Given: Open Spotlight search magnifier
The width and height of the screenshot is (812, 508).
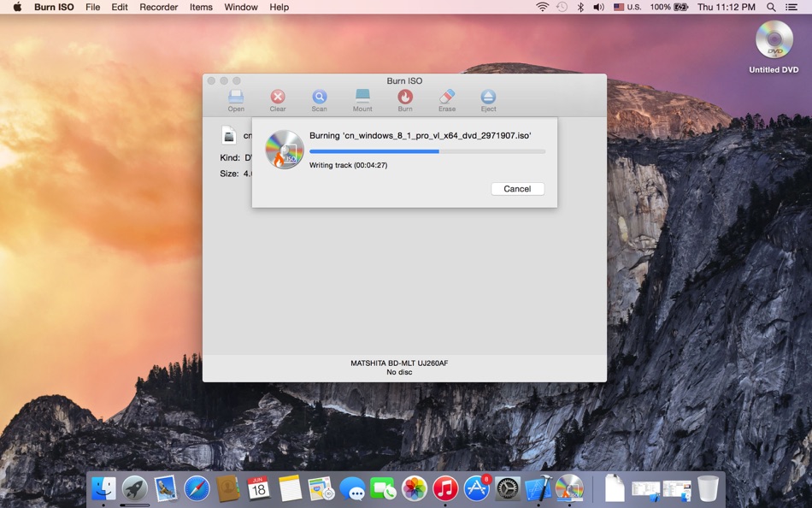Looking at the screenshot, I should [771, 7].
